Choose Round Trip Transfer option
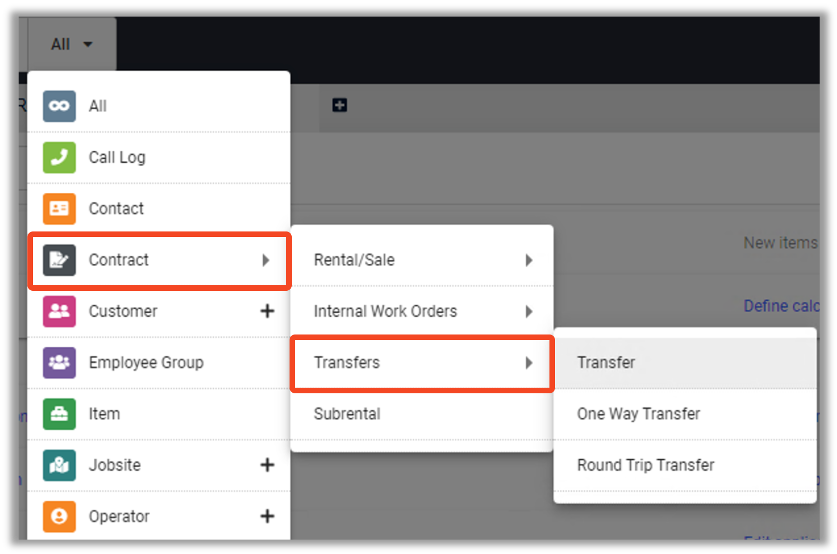The height and width of the screenshot is (554, 837). [x=645, y=465]
